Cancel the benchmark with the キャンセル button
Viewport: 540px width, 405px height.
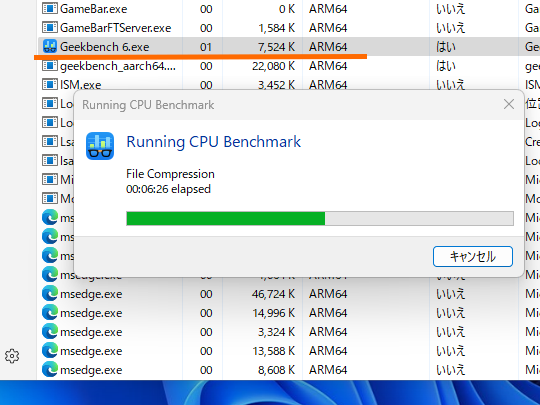[x=473, y=256]
